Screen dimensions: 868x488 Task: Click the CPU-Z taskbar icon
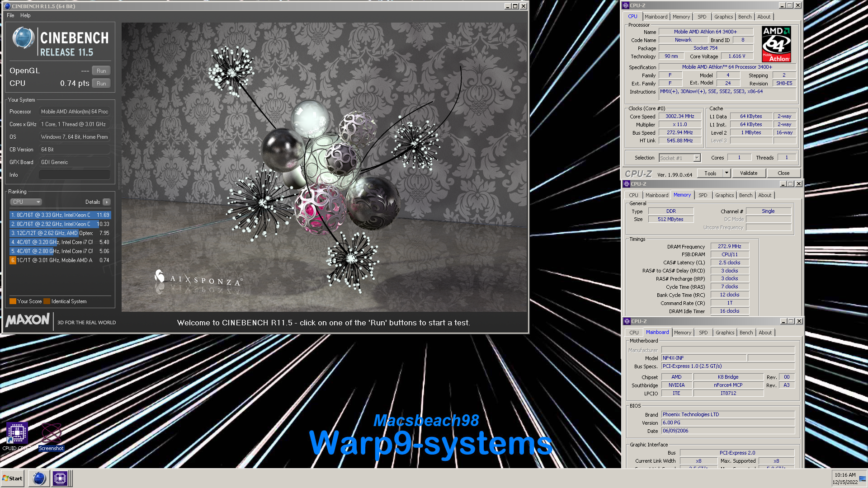[x=60, y=479]
